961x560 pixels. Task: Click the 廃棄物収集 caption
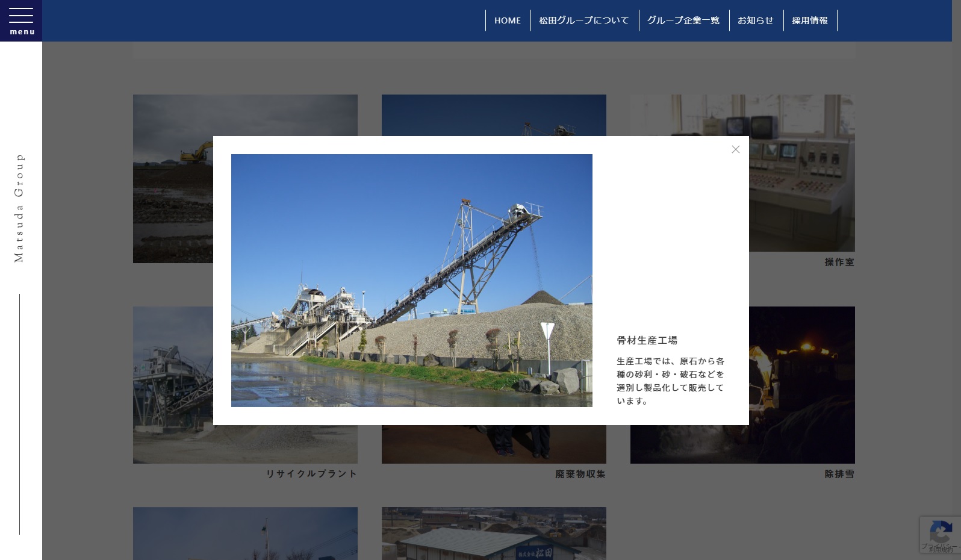580,474
